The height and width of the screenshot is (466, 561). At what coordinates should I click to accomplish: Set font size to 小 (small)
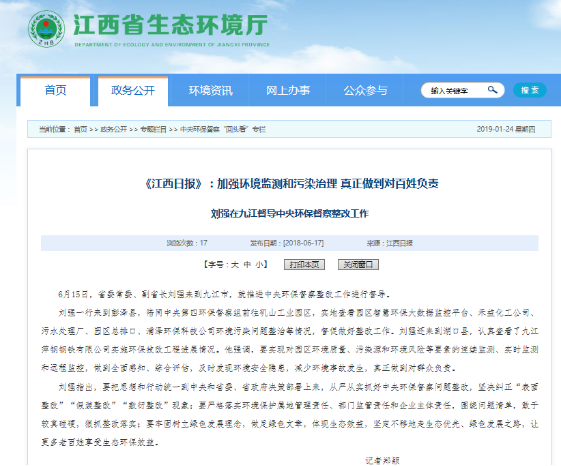pyautogui.click(x=259, y=265)
